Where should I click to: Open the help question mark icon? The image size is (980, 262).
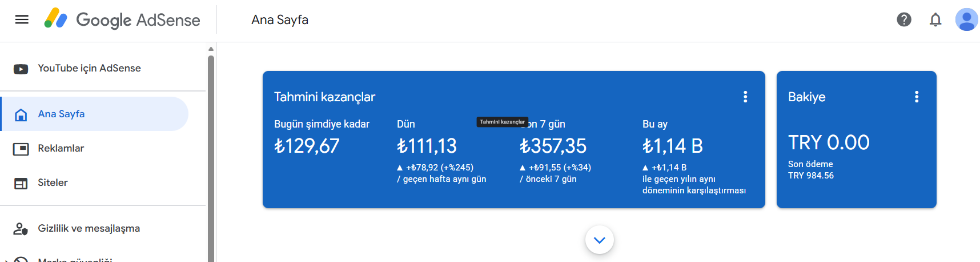pos(904,19)
